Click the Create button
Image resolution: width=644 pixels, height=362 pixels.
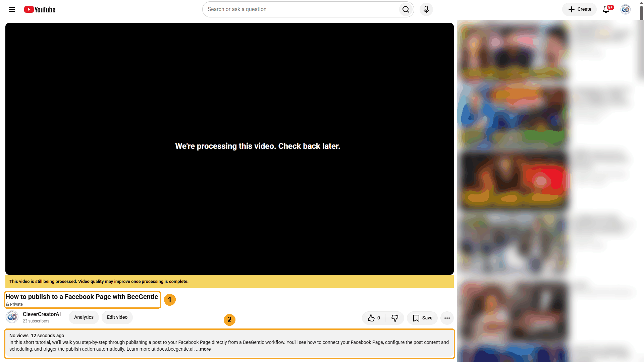pos(580,9)
